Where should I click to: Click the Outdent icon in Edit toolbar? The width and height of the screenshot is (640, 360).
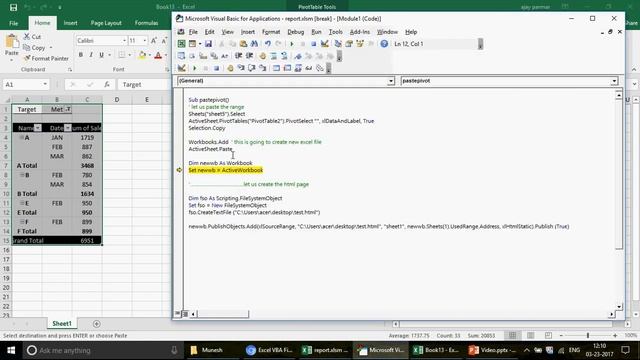[x=249, y=56]
